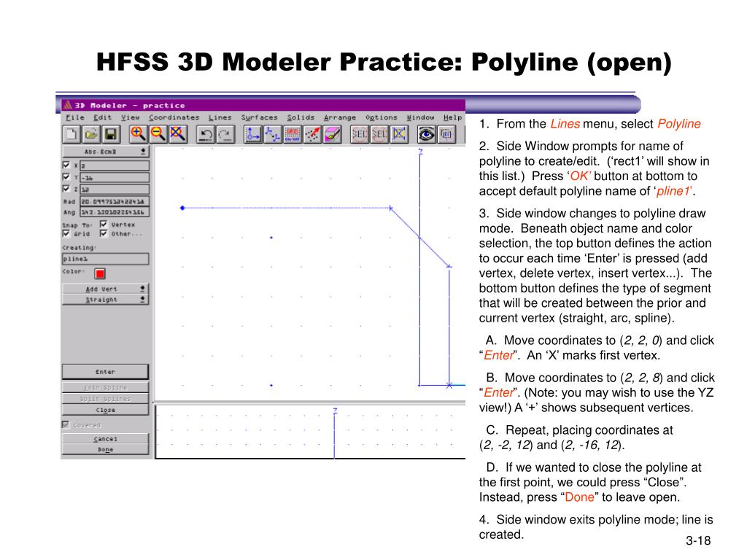Click the pline1 name field
The width and height of the screenshot is (747, 560).
pyautogui.click(x=105, y=259)
